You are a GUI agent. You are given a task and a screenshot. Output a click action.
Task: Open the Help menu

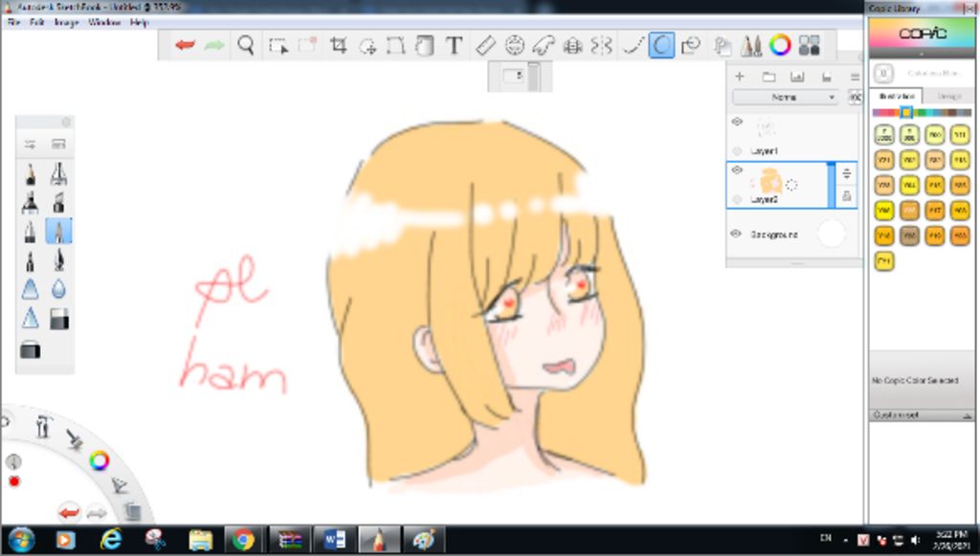pyautogui.click(x=139, y=22)
